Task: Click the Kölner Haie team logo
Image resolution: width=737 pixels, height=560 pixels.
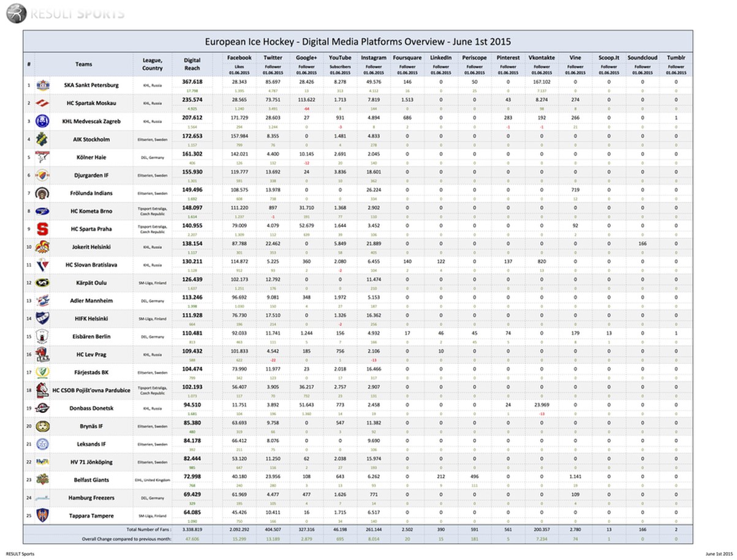Action: [x=42, y=157]
